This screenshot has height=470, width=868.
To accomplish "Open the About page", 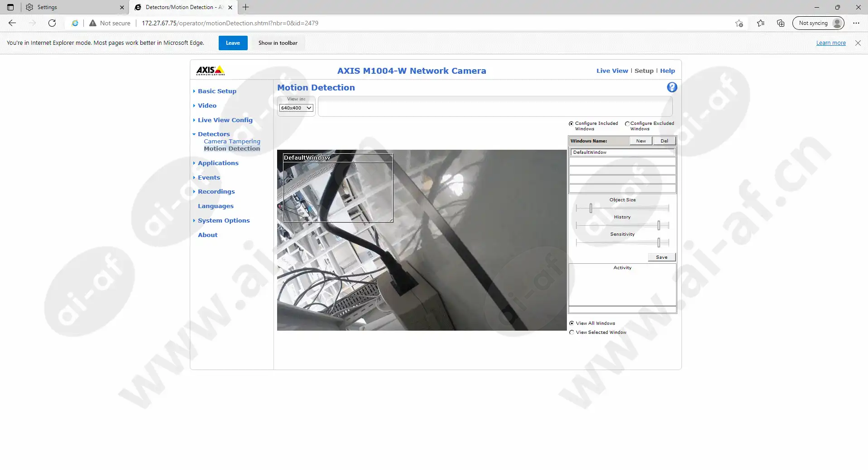I will pyautogui.click(x=207, y=235).
